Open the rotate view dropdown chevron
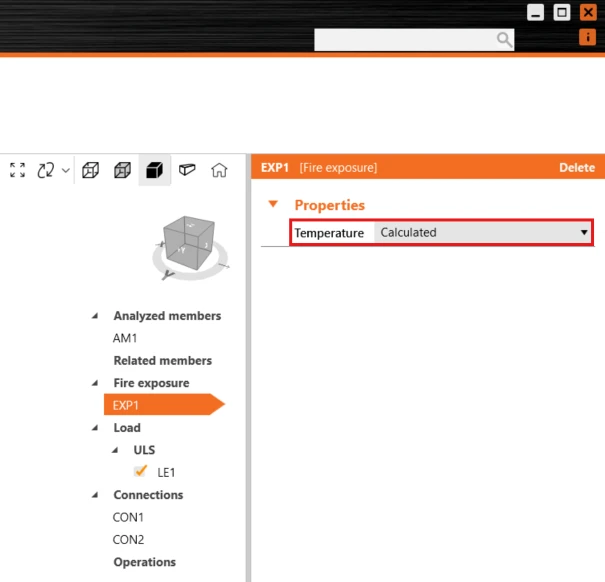605x582 pixels. (x=66, y=170)
